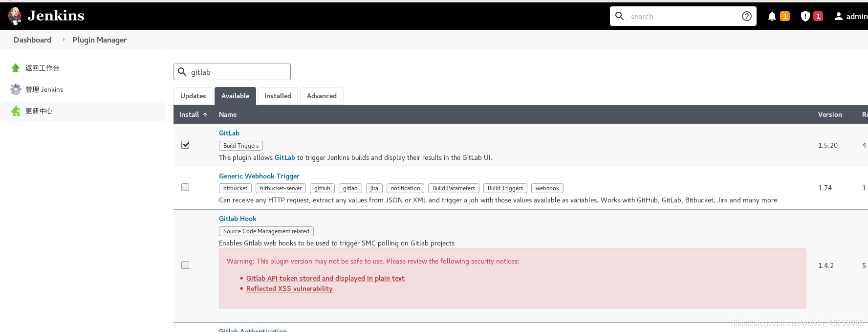868x332 pixels.
Task: Open the Generic Webhook Trigger link
Action: (259, 176)
